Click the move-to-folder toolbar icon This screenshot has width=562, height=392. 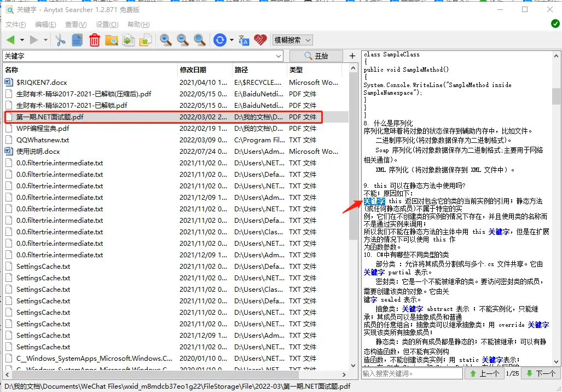pos(146,40)
